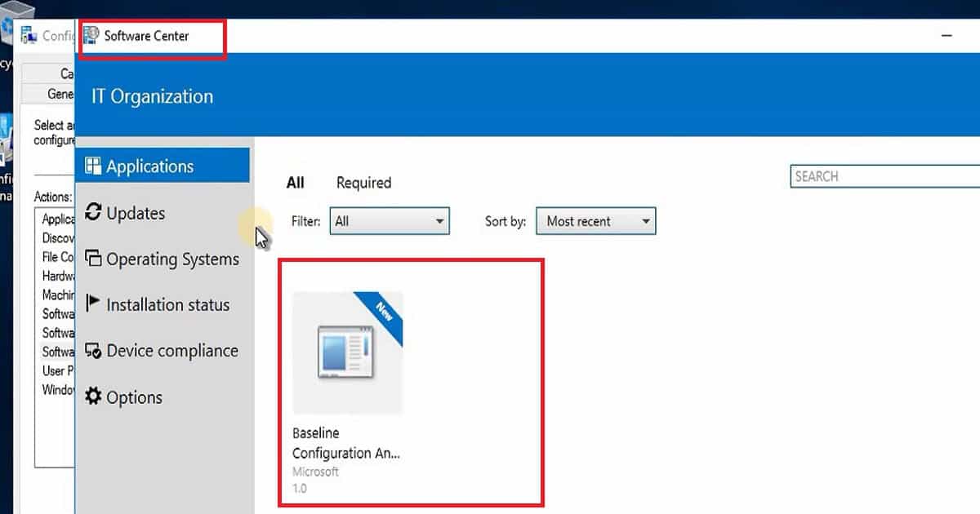Viewport: 980px width, 514px height.
Task: Click the Updates refresh arrows icon
Action: tap(93, 212)
